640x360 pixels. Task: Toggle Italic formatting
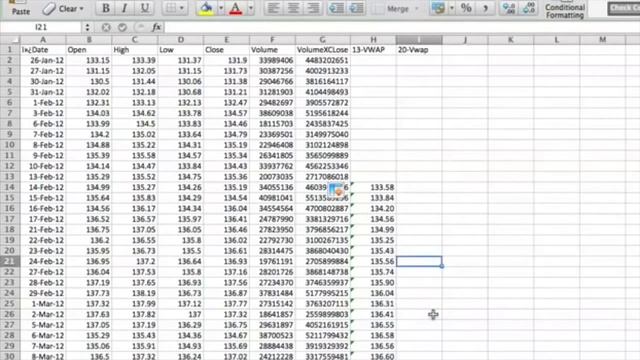point(124,8)
